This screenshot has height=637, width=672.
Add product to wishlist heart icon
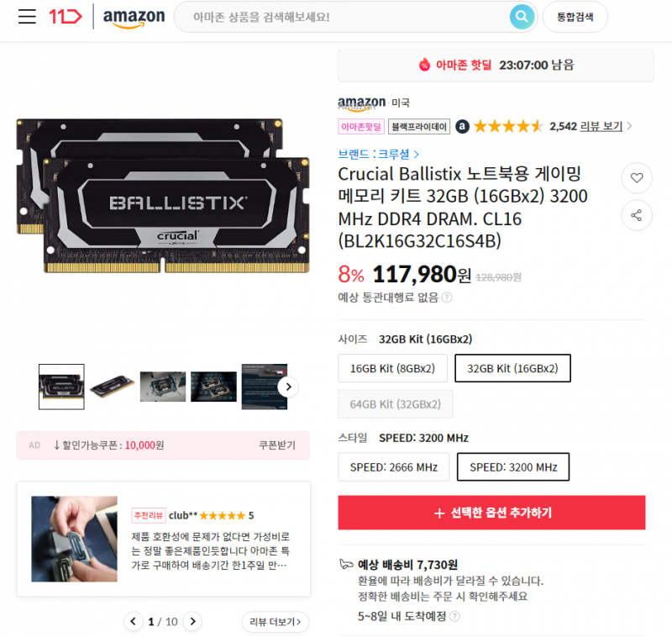point(637,177)
